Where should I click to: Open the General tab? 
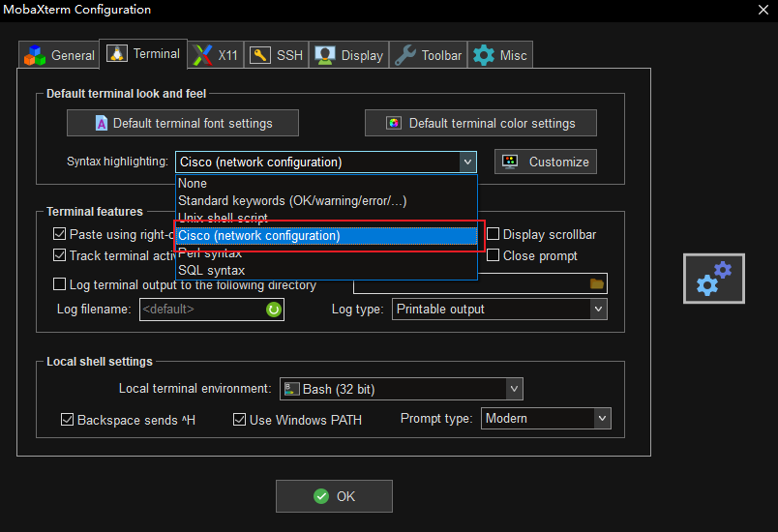click(x=60, y=55)
